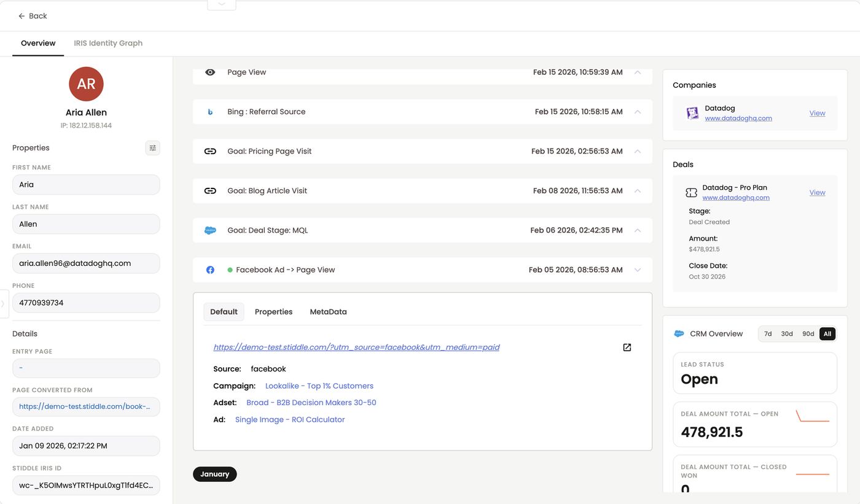Open the Broad - B2B Decision Makers adset
The height and width of the screenshot is (504, 860).
(x=311, y=403)
